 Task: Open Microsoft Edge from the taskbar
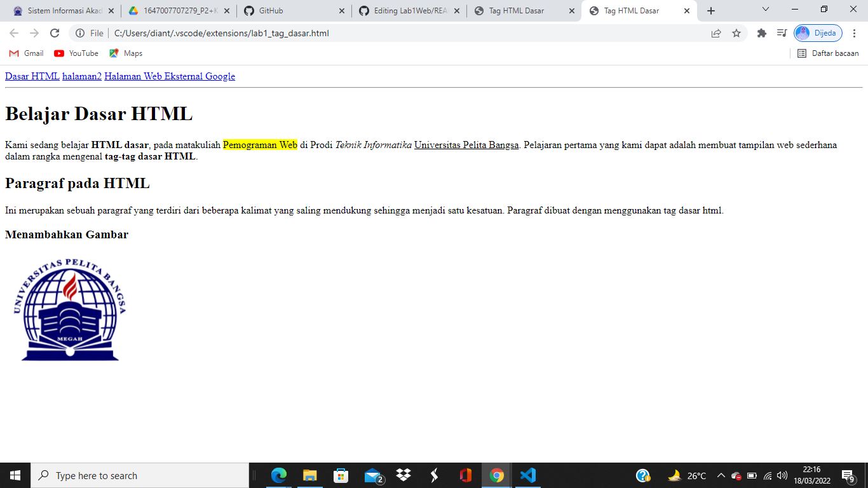pos(279,475)
